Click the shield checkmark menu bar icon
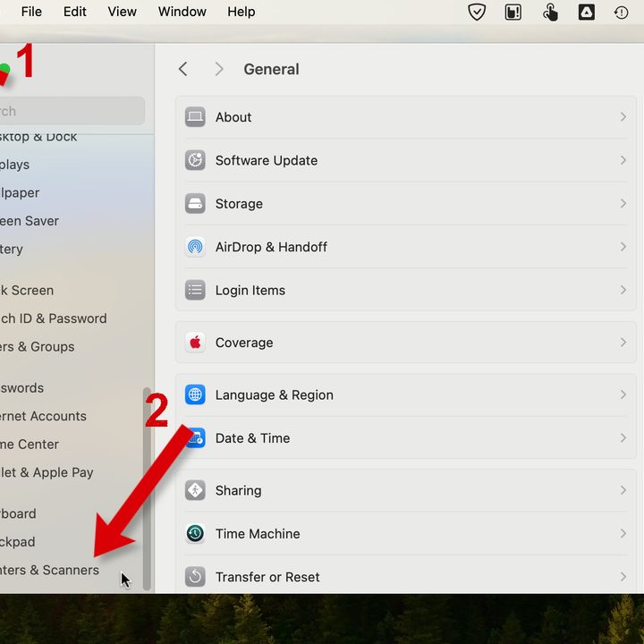The width and height of the screenshot is (644, 644). tap(477, 12)
